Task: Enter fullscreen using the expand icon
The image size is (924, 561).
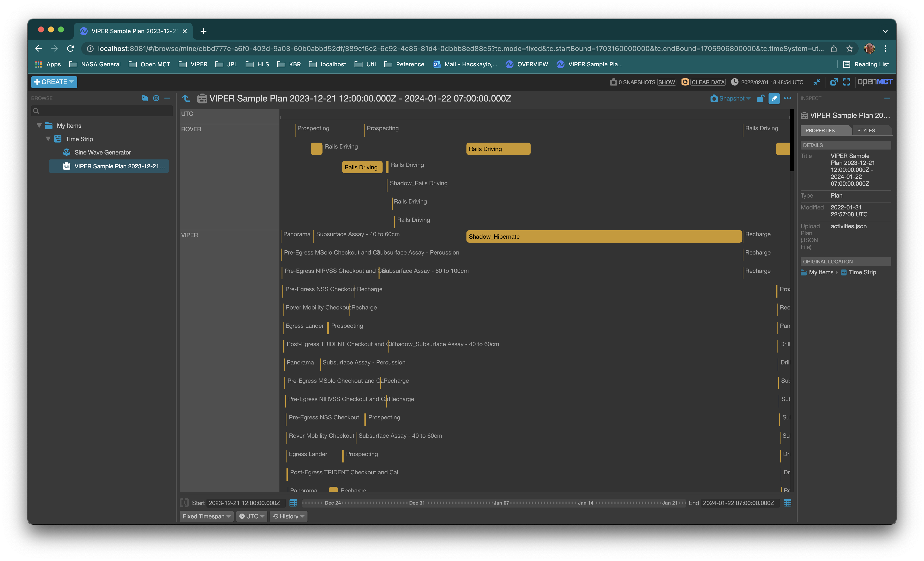Action: (846, 82)
